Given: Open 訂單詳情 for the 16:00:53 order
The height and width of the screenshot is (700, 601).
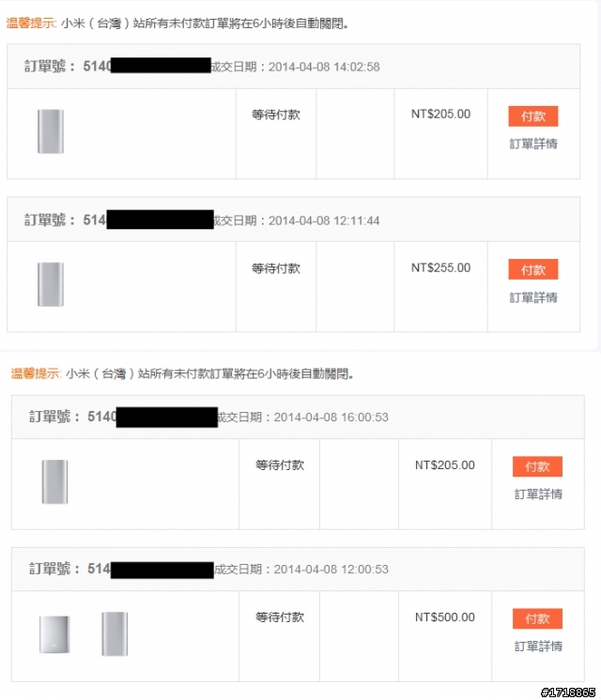Looking at the screenshot, I should pos(538,495).
